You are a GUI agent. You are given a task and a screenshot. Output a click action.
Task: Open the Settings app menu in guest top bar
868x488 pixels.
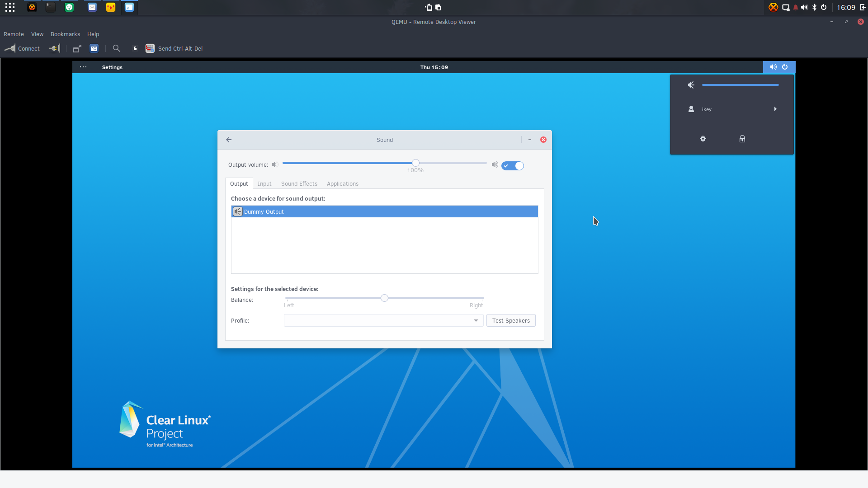point(112,67)
